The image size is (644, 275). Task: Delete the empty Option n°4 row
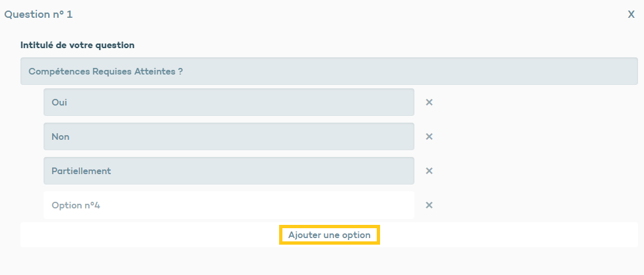click(x=429, y=205)
